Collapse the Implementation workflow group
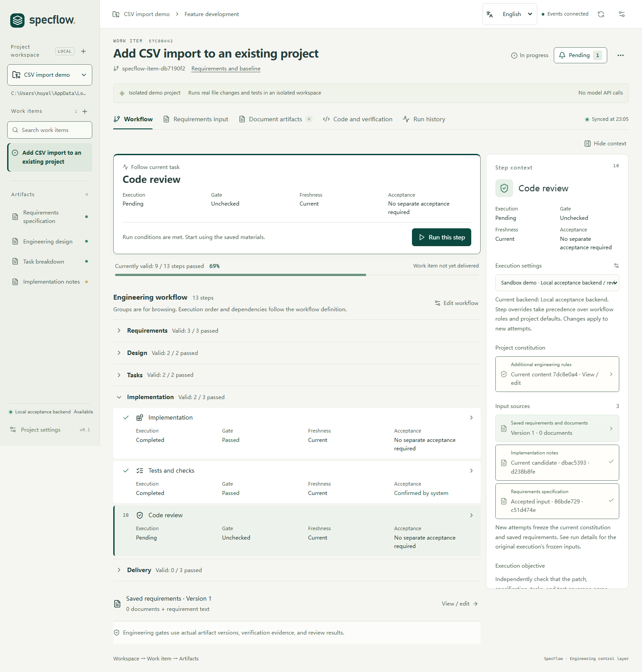The image size is (642, 672). [x=297, y=397]
